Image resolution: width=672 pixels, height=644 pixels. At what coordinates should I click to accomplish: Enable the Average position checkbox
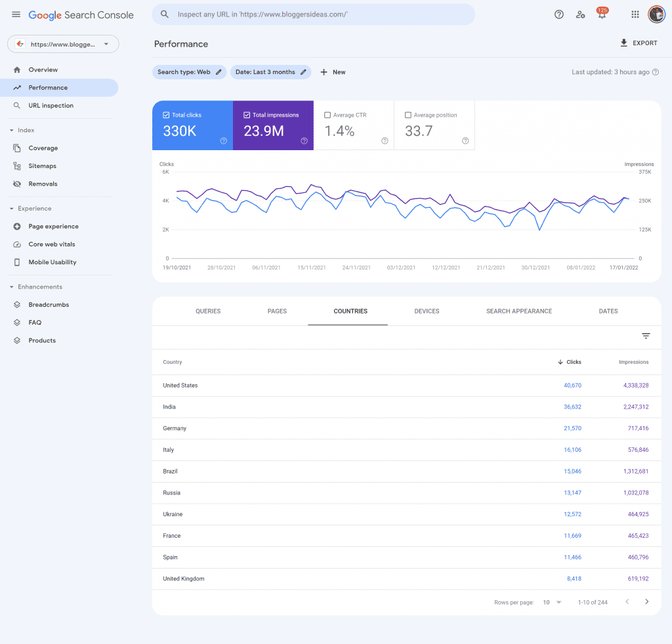pyautogui.click(x=408, y=115)
